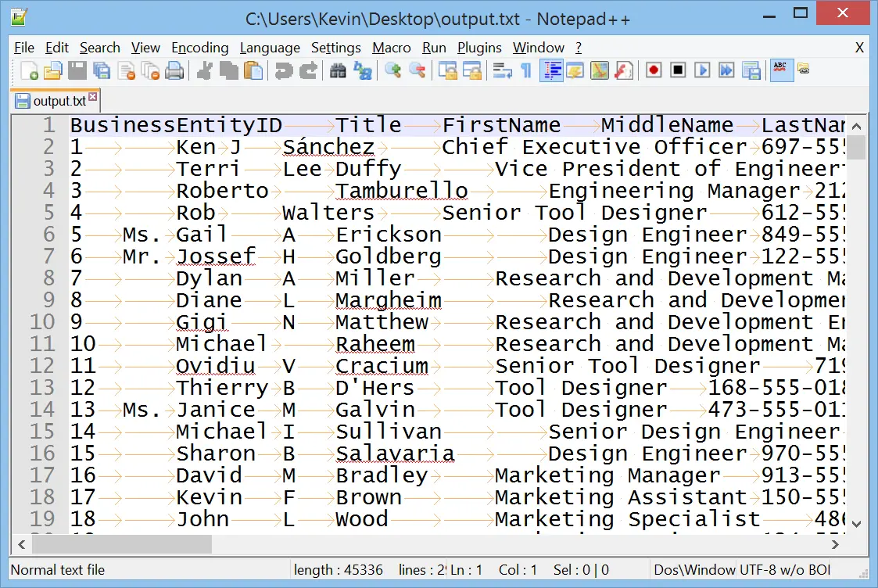Open the Search menu
The width and height of the screenshot is (878, 588).
tap(99, 48)
